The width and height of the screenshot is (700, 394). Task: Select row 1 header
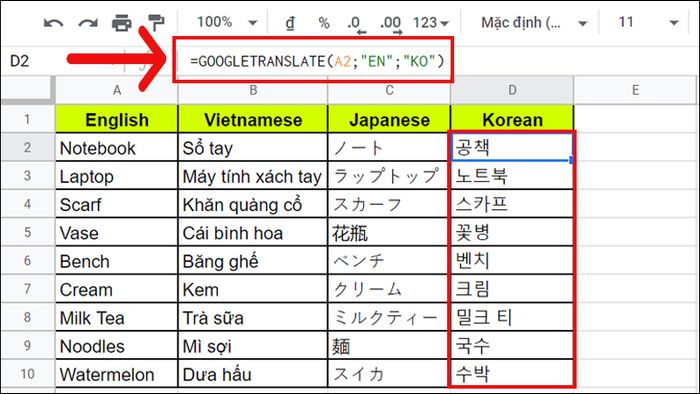point(28,119)
